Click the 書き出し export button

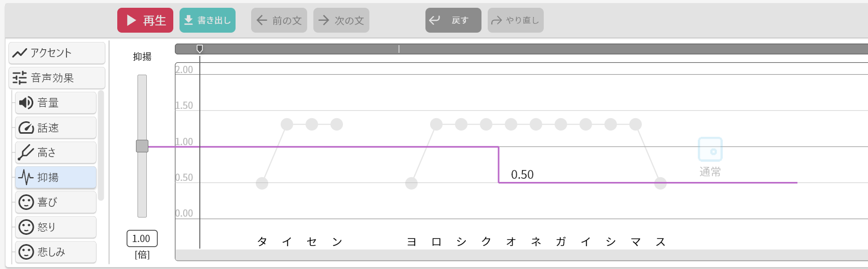tap(208, 20)
